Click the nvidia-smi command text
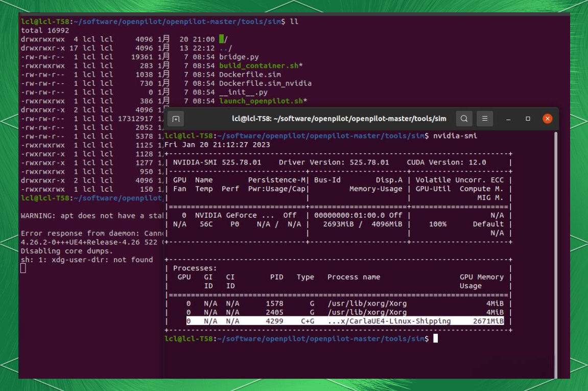The width and height of the screenshot is (588, 391). tap(455, 136)
